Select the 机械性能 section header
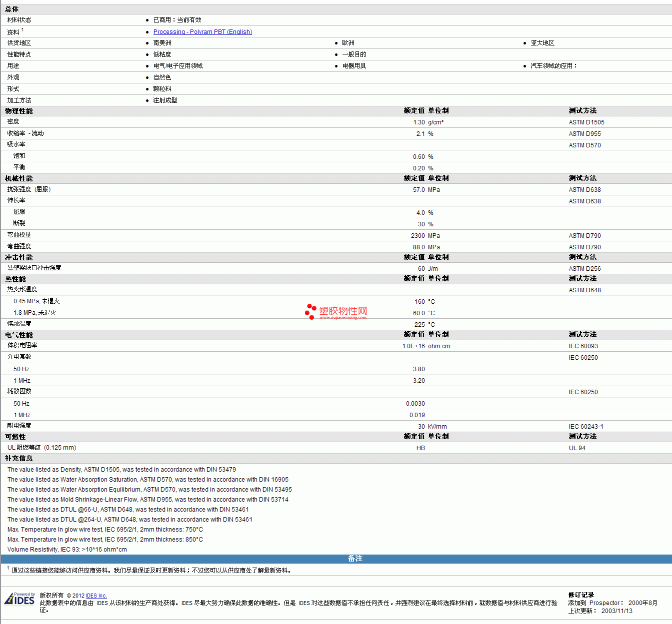 19,178
